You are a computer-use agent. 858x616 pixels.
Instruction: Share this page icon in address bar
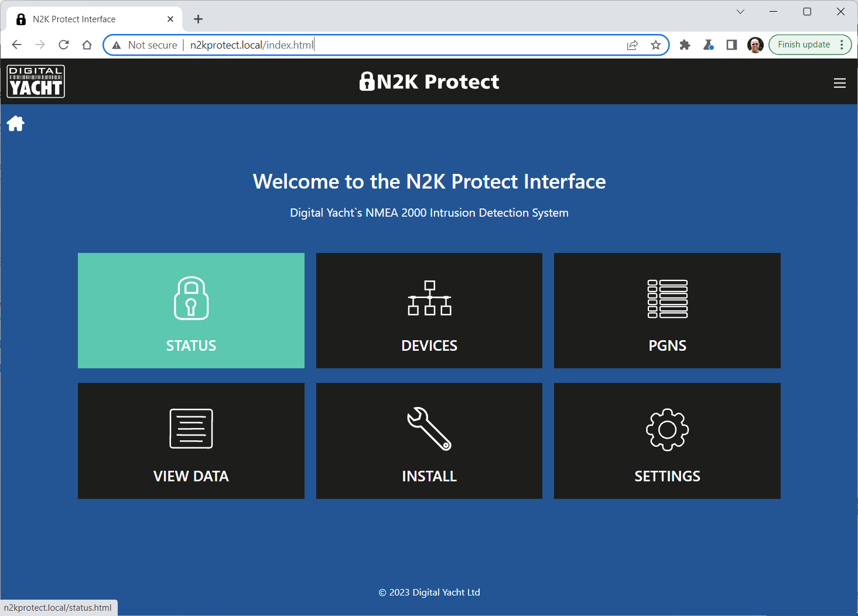click(x=633, y=45)
